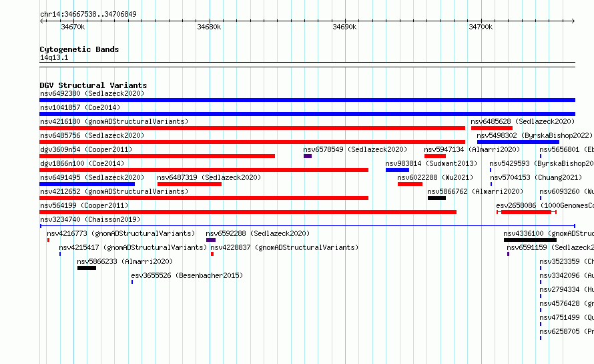The width and height of the screenshot is (594, 364).
Task: Select the blue nsv6492380 variant bar
Action: (x=307, y=100)
